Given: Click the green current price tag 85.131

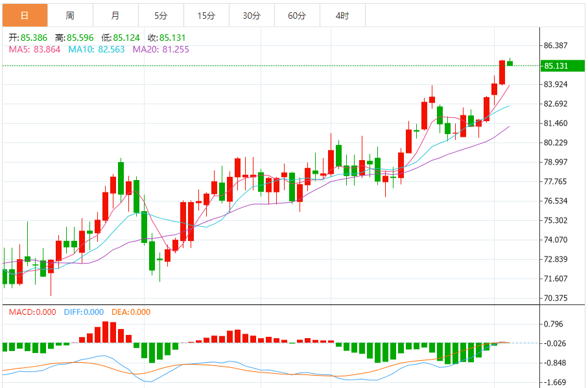Looking at the screenshot, I should [x=562, y=66].
